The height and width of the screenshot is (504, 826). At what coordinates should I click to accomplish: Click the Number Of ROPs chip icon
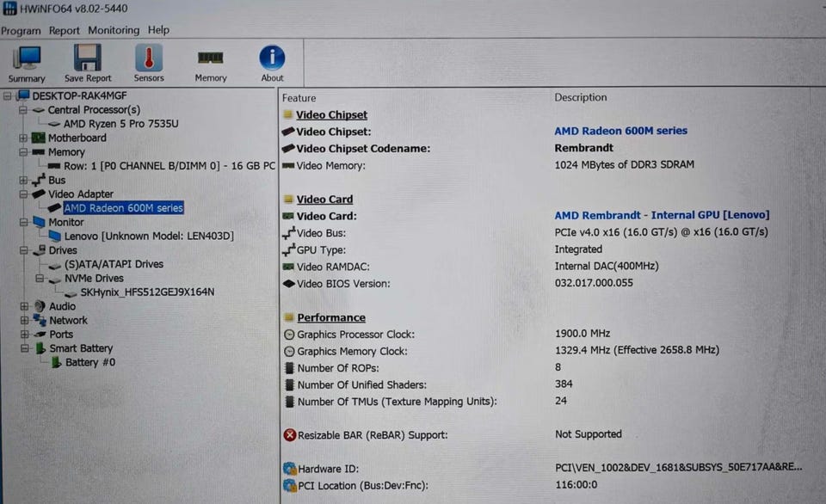click(x=289, y=368)
